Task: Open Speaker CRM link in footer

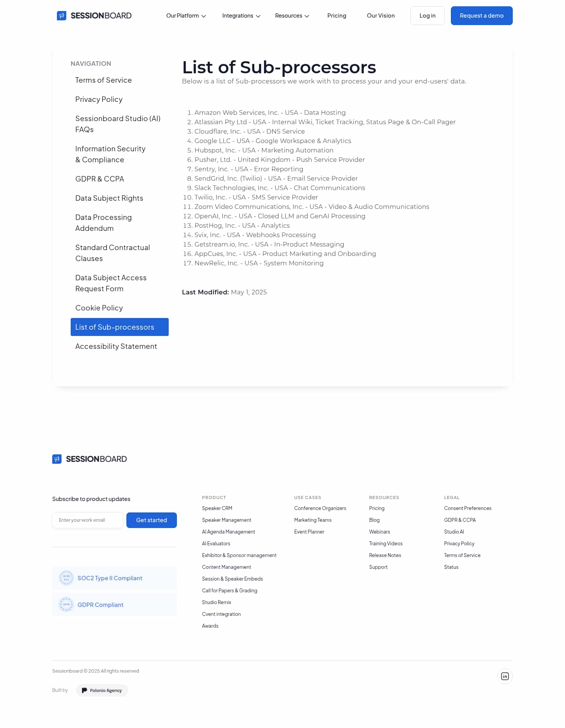Action: (217, 508)
